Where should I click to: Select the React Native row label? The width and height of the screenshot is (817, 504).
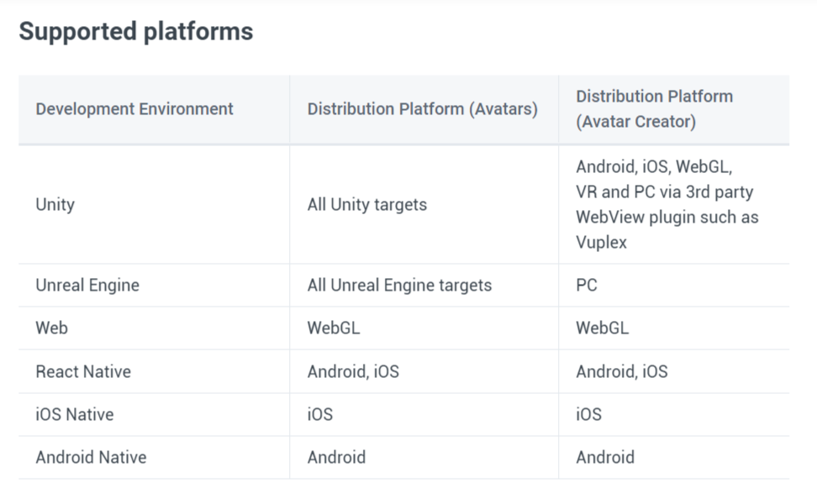[x=83, y=372]
